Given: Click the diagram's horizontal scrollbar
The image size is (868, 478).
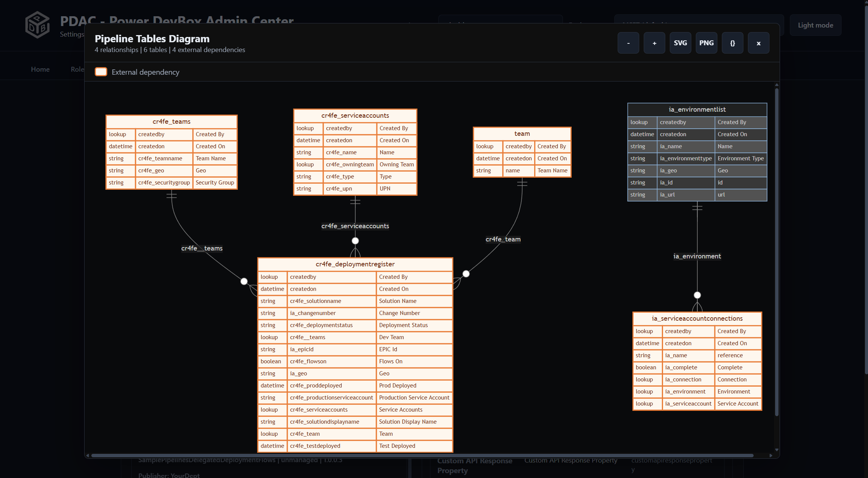Looking at the screenshot, I should tap(422, 455).
